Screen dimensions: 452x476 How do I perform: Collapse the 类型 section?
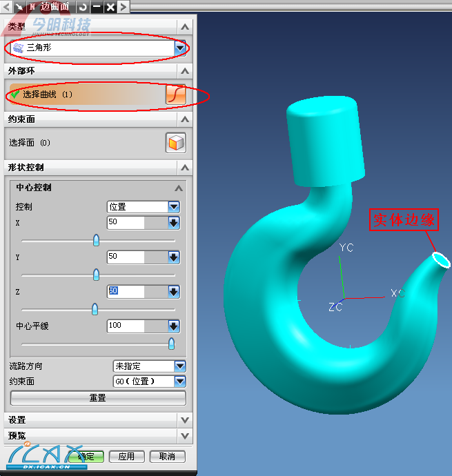(185, 27)
